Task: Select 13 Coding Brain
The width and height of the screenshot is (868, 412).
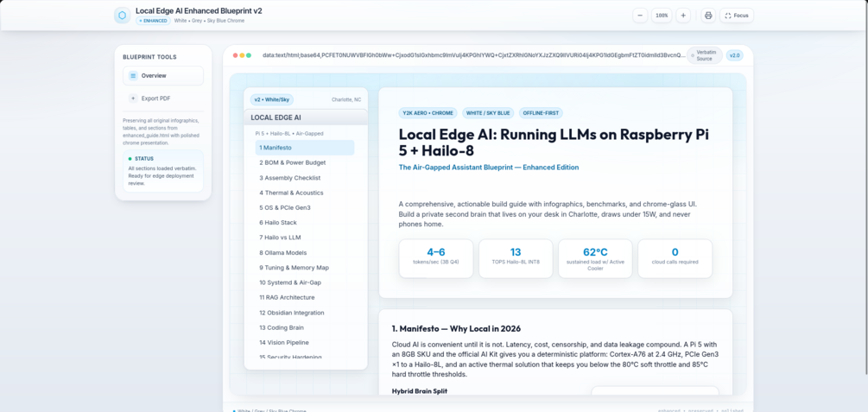Action: (305, 327)
